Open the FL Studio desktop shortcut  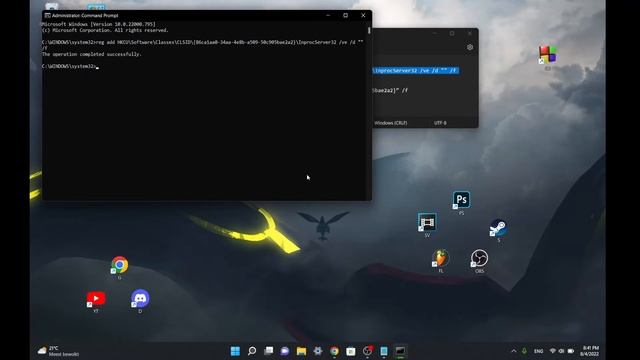pyautogui.click(x=440, y=258)
